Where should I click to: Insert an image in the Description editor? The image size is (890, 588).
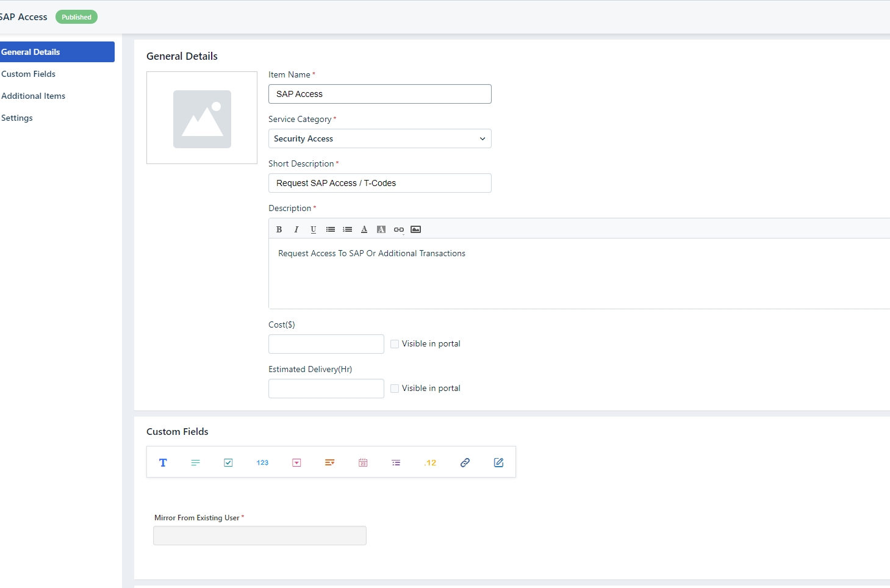[415, 229]
